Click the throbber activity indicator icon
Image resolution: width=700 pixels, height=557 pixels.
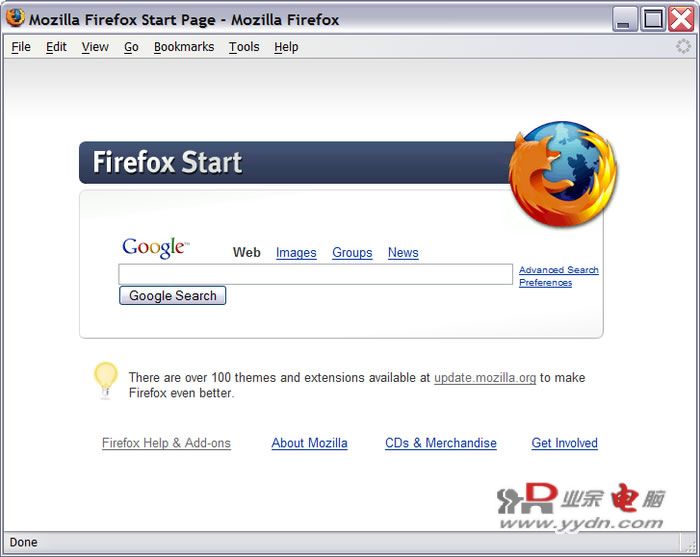tap(683, 46)
